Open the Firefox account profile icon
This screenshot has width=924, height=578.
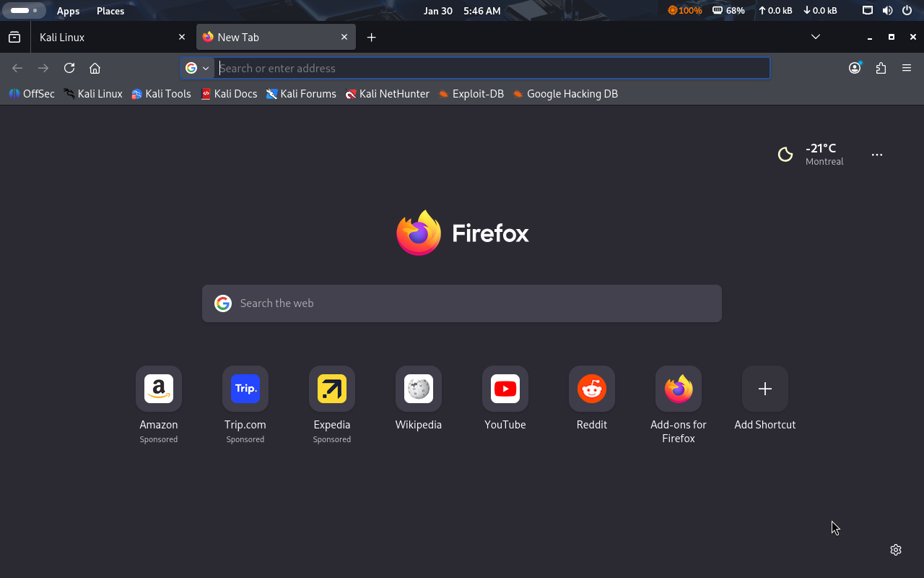coord(855,68)
